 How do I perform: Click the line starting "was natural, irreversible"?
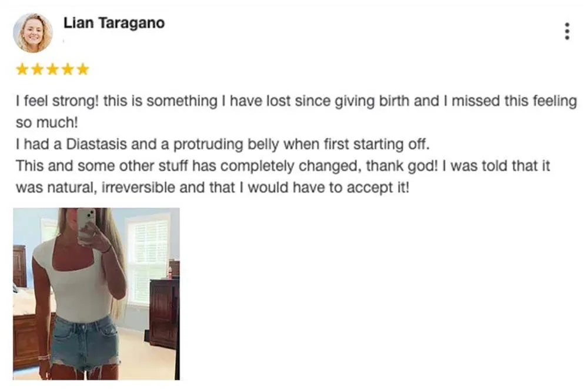click(x=212, y=187)
